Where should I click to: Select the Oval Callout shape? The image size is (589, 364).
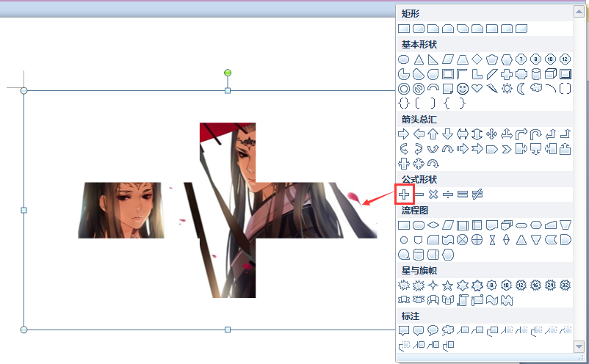click(x=433, y=330)
